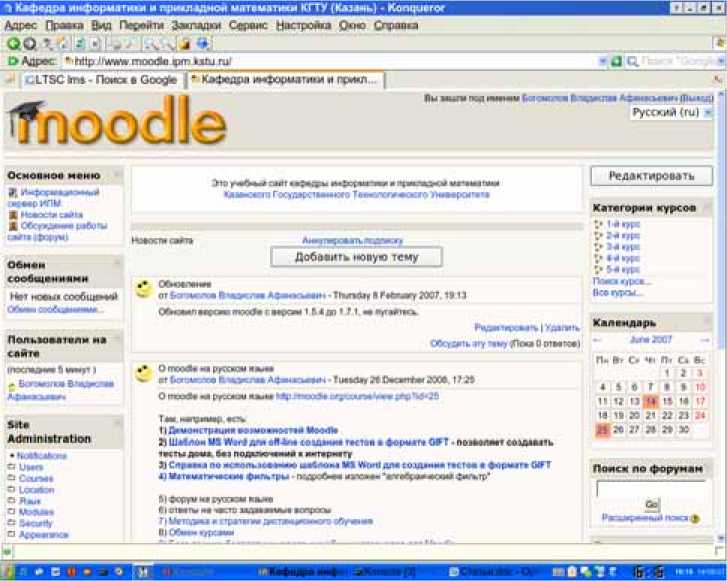Expand the Security folder in Site Administration

(12, 523)
